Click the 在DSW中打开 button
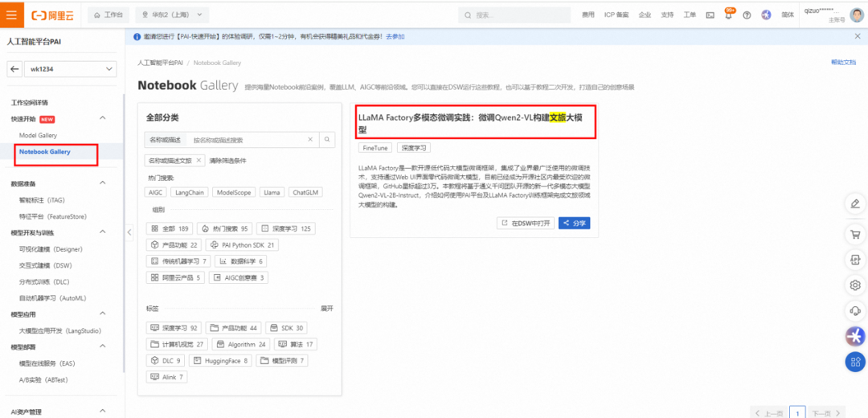Image resolution: width=868 pixels, height=418 pixels. click(526, 223)
